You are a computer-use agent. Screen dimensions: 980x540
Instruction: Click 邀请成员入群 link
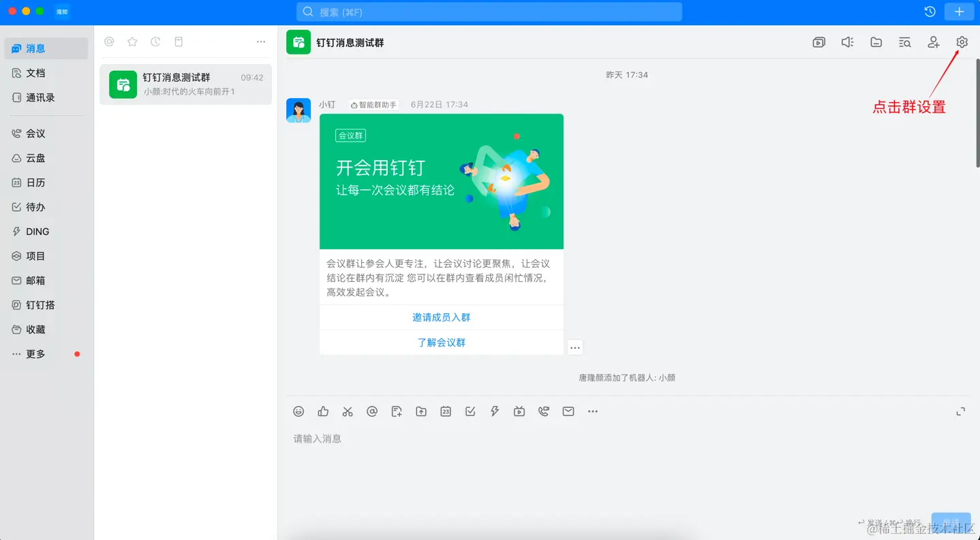tap(442, 317)
